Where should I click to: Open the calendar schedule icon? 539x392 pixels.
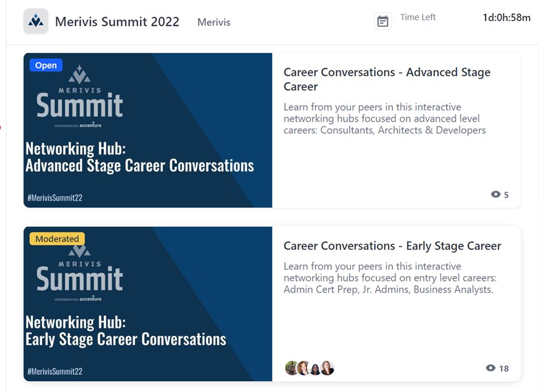[x=383, y=21]
